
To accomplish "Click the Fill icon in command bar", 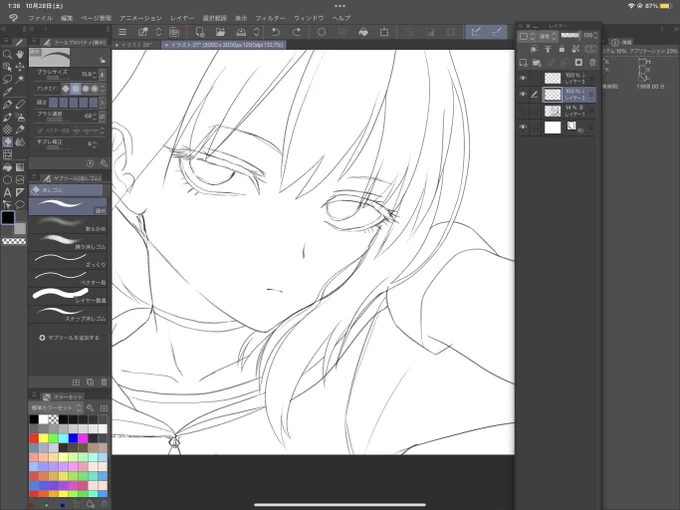I will (363, 32).
